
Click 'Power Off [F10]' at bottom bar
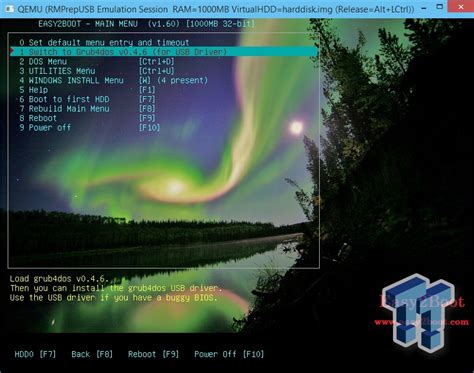coord(229,354)
